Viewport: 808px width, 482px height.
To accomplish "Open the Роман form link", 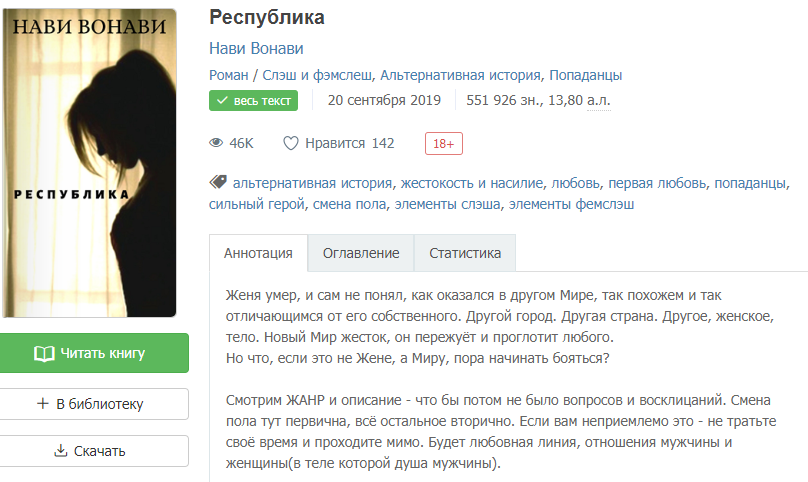I will click(229, 75).
